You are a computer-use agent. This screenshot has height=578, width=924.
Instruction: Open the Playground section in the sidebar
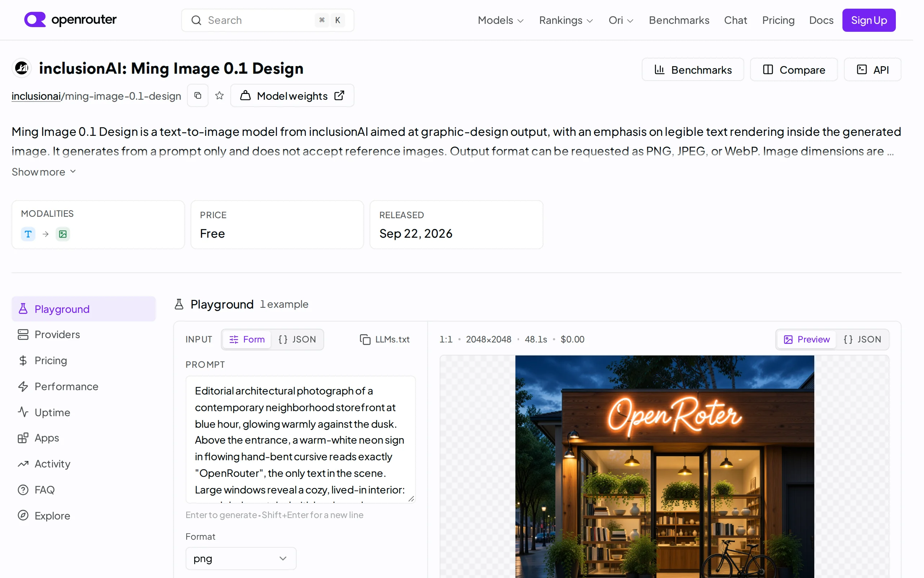pyautogui.click(x=84, y=309)
